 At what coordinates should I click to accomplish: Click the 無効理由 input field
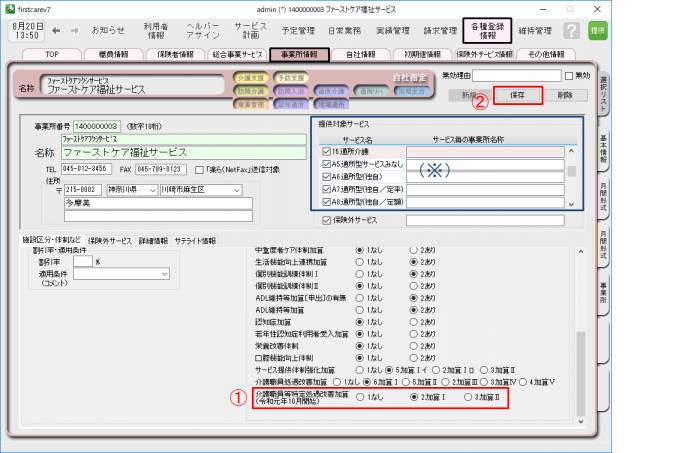coord(516,75)
